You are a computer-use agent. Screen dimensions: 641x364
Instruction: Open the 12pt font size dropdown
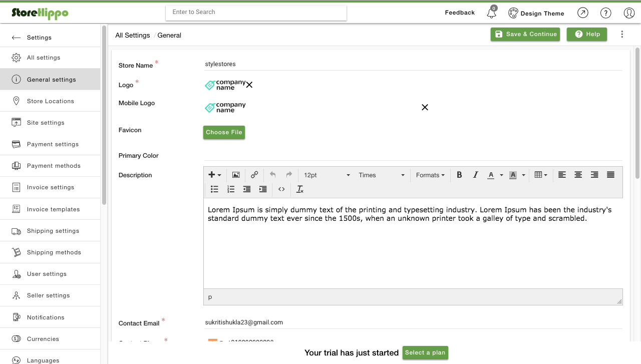(x=327, y=175)
